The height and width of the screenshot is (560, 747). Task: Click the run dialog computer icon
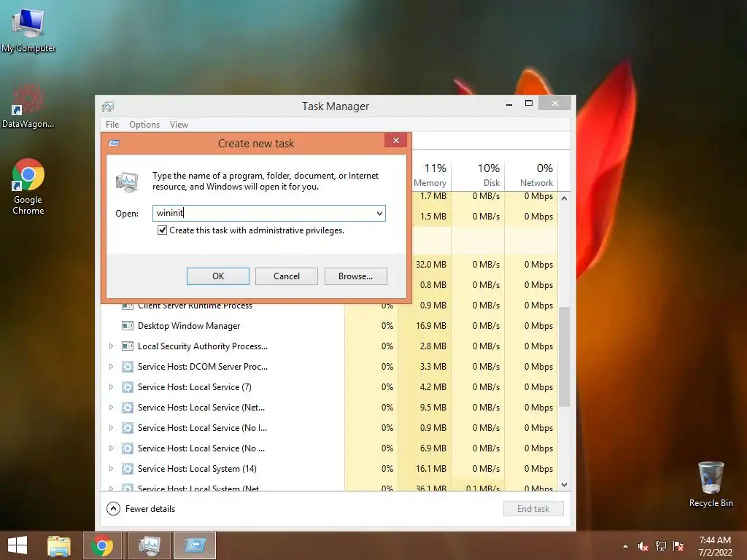pyautogui.click(x=127, y=182)
